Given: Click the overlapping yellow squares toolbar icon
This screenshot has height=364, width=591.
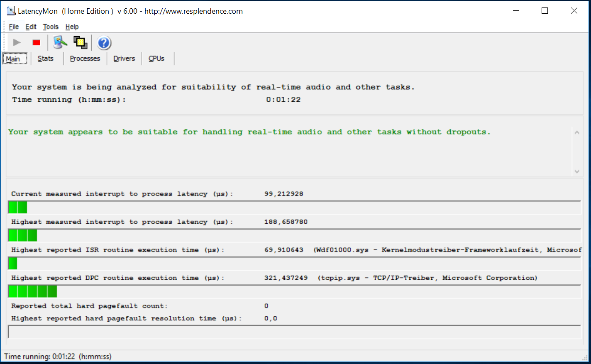Looking at the screenshot, I should tap(80, 42).
